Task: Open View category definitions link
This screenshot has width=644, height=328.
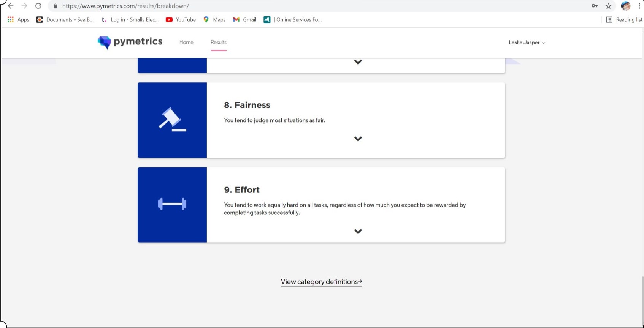Action: click(321, 282)
